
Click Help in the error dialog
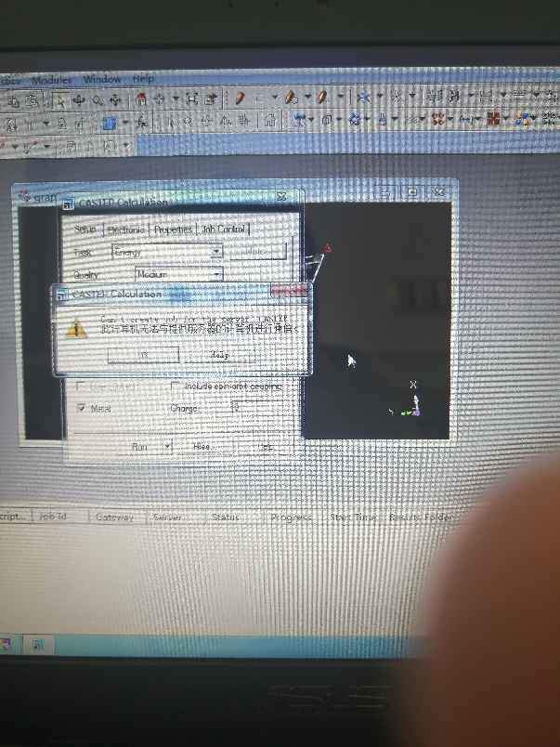coord(219,354)
